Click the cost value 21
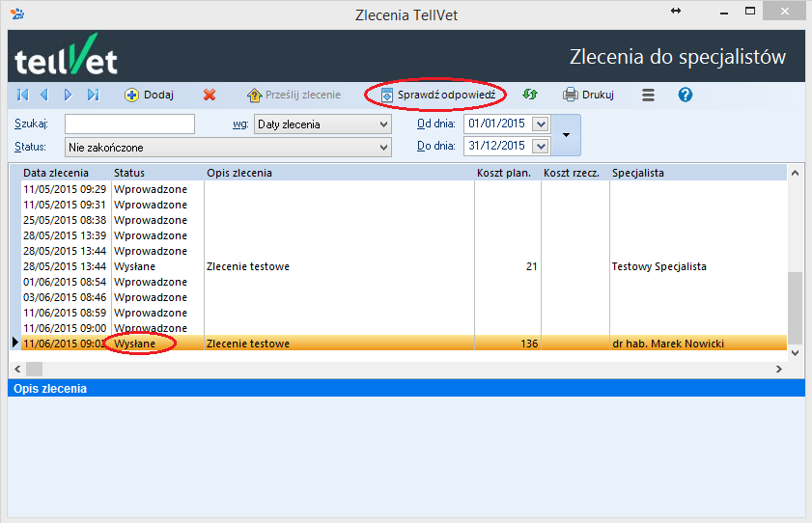This screenshot has width=812, height=523. tap(532, 266)
